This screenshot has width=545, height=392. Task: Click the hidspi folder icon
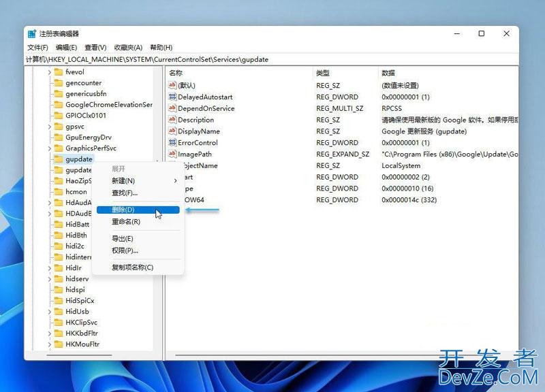pyautogui.click(x=59, y=289)
